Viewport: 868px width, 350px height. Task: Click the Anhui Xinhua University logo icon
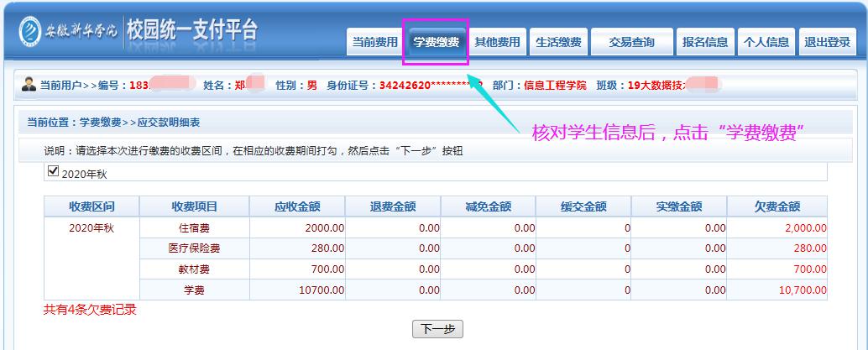tap(29, 29)
